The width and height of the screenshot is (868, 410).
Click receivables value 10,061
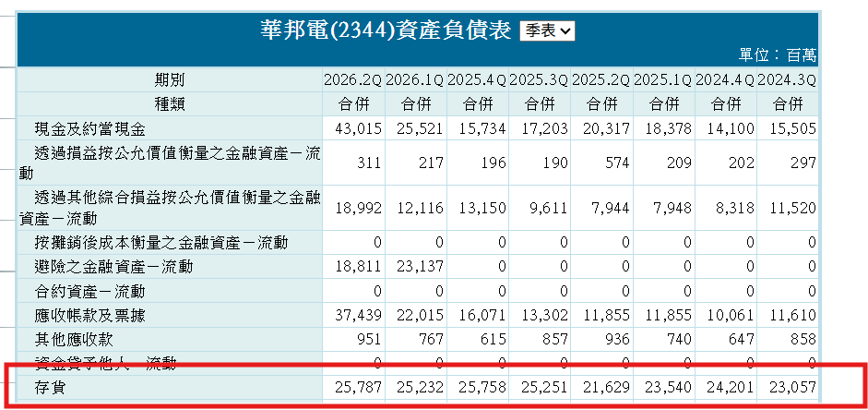pos(731,315)
